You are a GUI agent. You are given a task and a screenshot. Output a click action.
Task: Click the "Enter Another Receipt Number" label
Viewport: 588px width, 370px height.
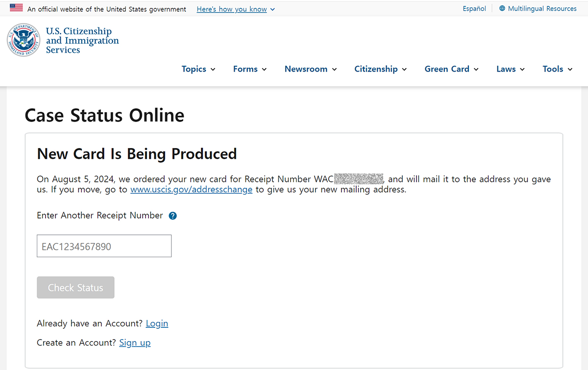click(100, 216)
